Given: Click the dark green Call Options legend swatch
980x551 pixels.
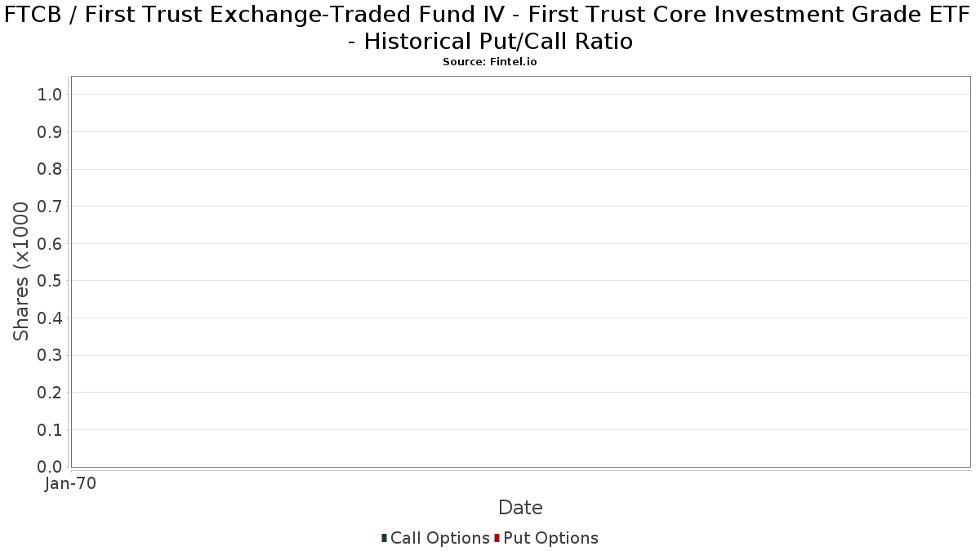Looking at the screenshot, I should [384, 538].
